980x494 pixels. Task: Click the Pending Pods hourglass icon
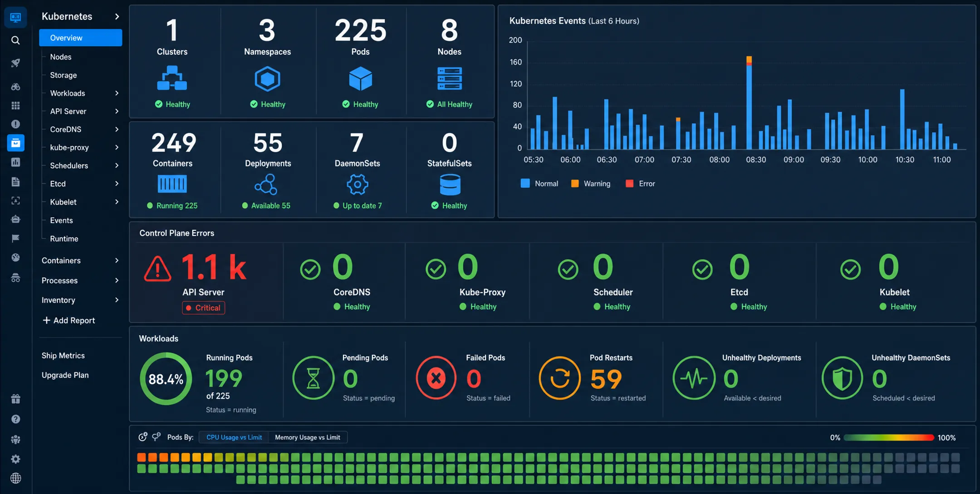coord(313,378)
